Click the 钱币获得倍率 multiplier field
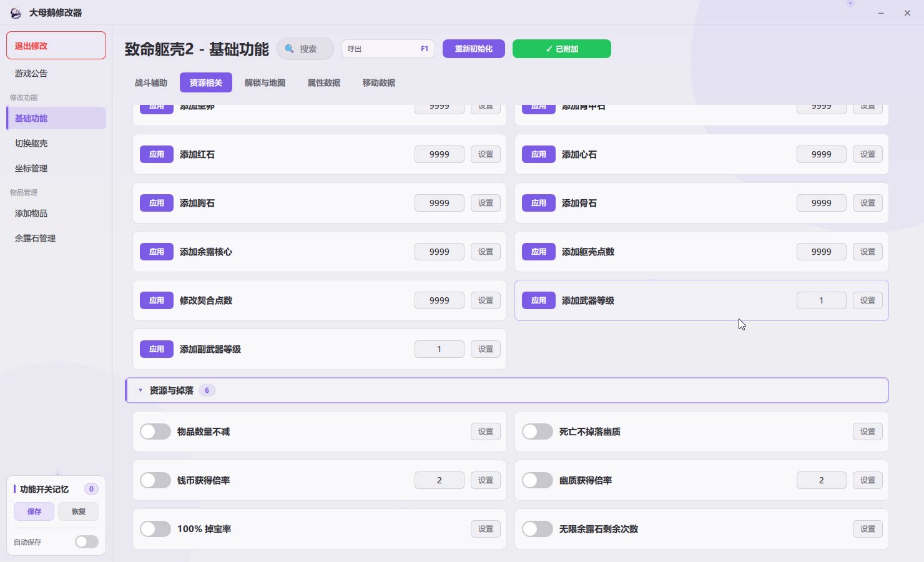 point(440,480)
